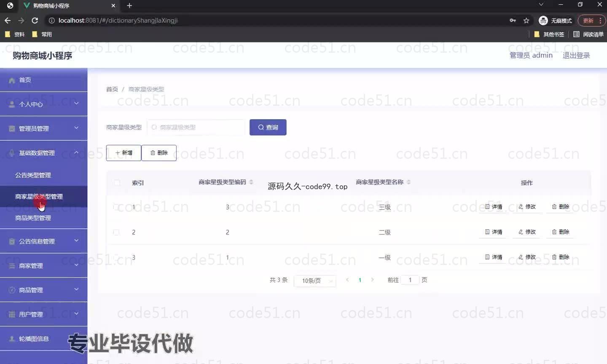The width and height of the screenshot is (607, 364).
Task: Click the 删除 batch delete button above table
Action: [x=159, y=153]
